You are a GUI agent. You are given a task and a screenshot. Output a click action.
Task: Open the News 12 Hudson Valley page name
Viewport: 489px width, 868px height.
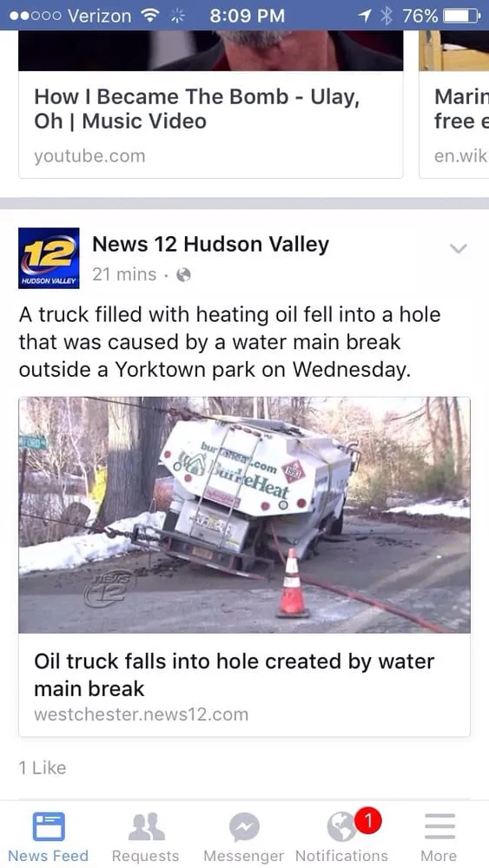pyautogui.click(x=210, y=244)
